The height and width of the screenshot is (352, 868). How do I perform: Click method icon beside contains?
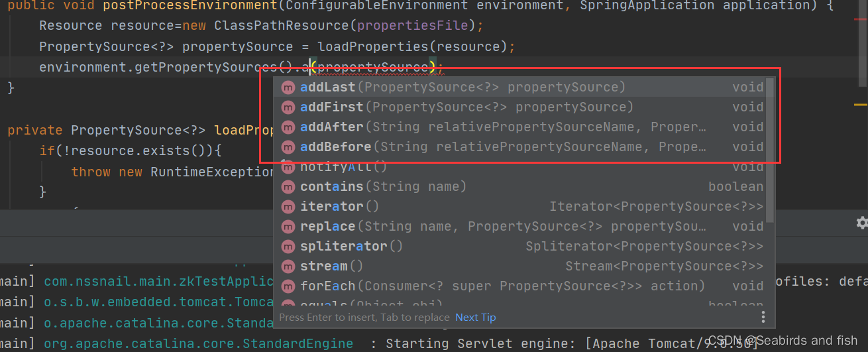tap(288, 187)
